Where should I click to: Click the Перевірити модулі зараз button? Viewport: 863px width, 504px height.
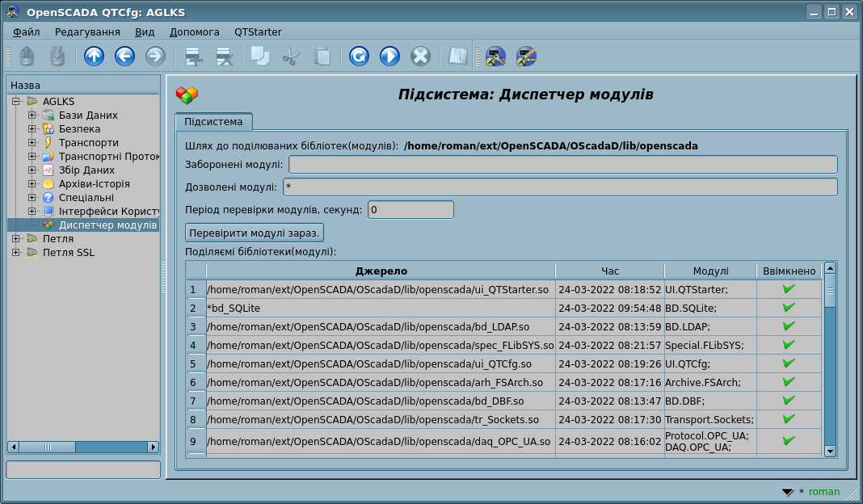255,233
